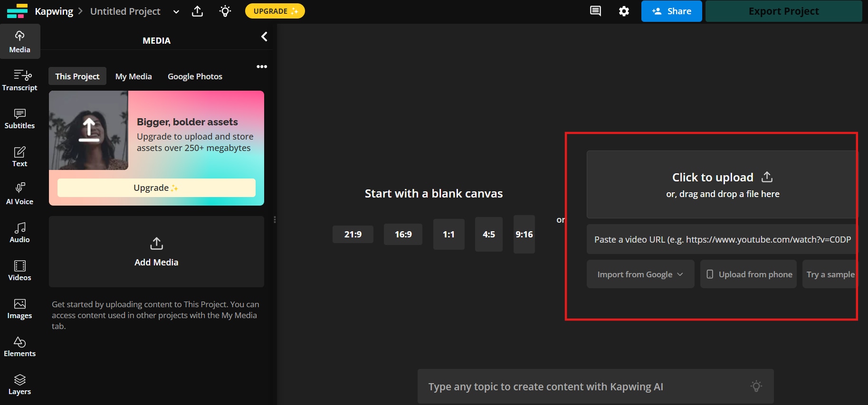Select the 21:9 canvas ratio

pyautogui.click(x=353, y=234)
